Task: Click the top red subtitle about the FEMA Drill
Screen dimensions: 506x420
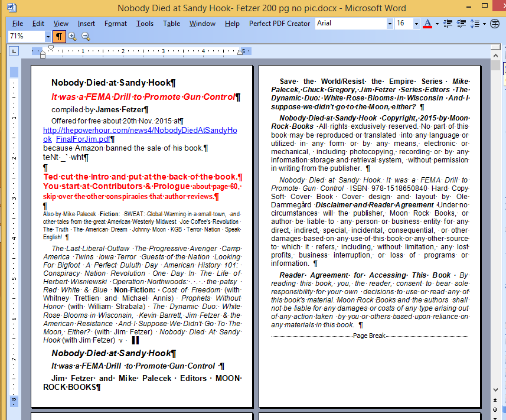Action: pyautogui.click(x=143, y=97)
